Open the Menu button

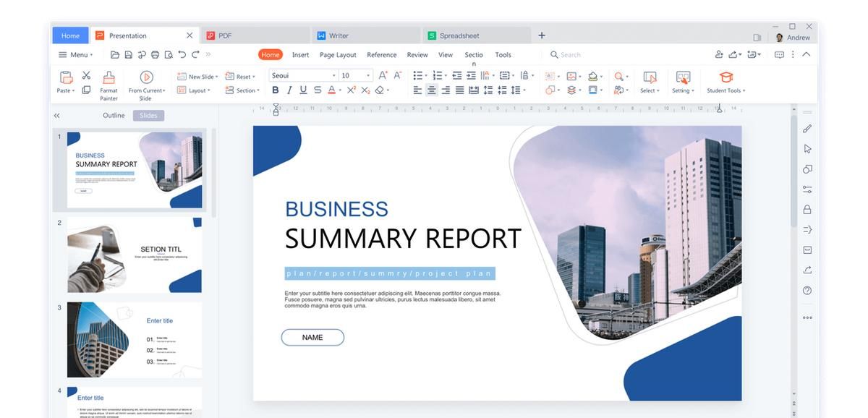(x=76, y=55)
